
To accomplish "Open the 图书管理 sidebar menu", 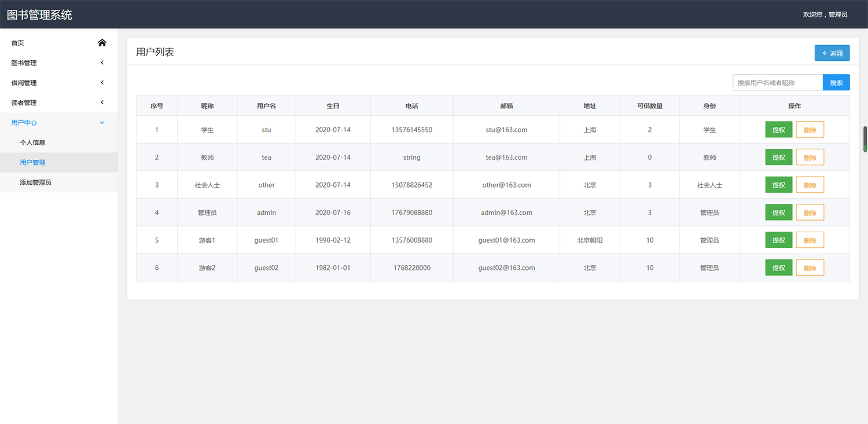I will tap(58, 63).
